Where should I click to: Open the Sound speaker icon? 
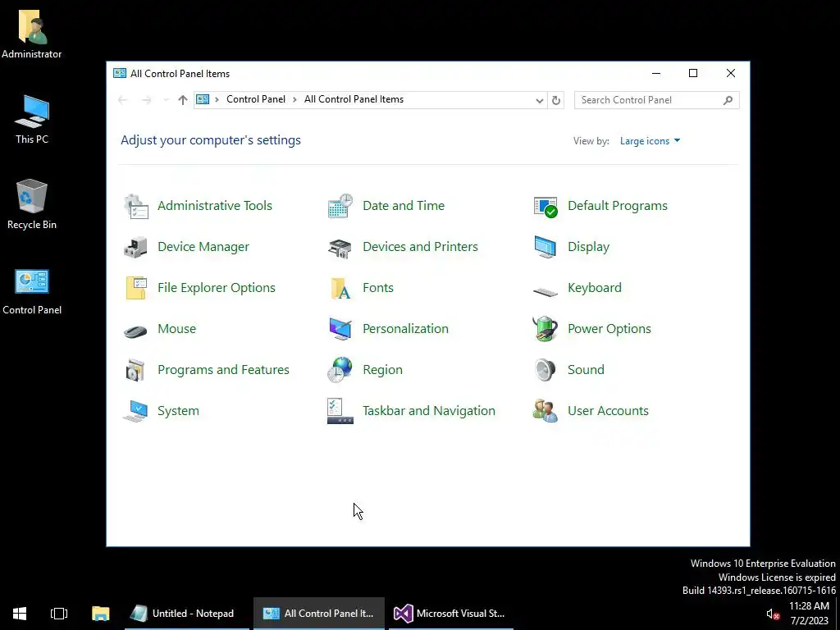tap(546, 370)
